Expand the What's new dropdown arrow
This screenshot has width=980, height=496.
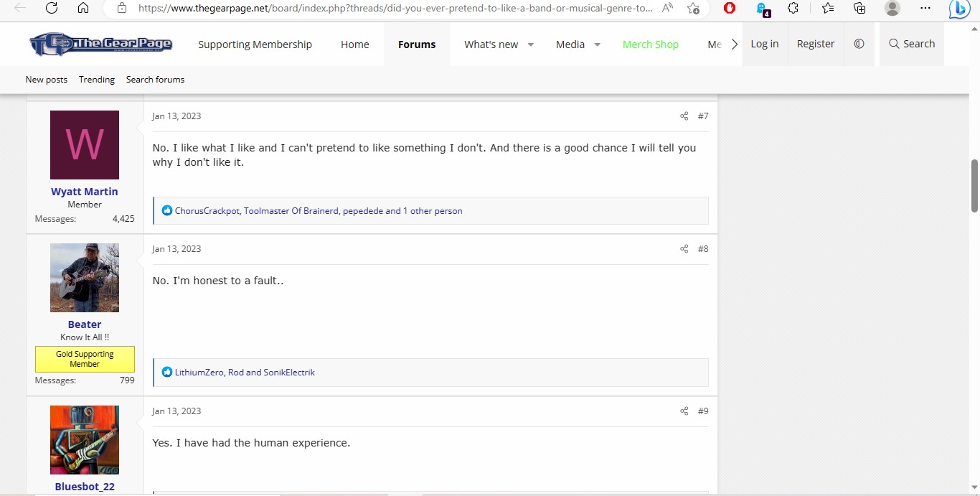point(531,45)
